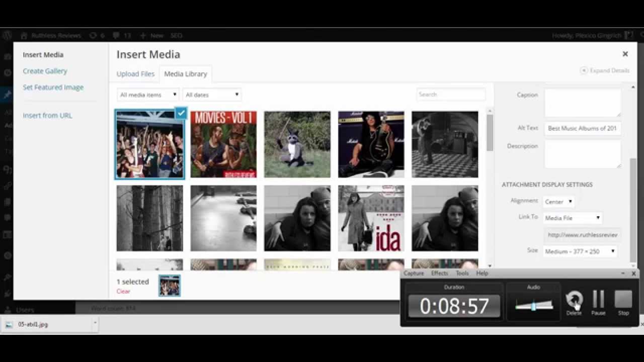Select Insert from URL

(47, 115)
